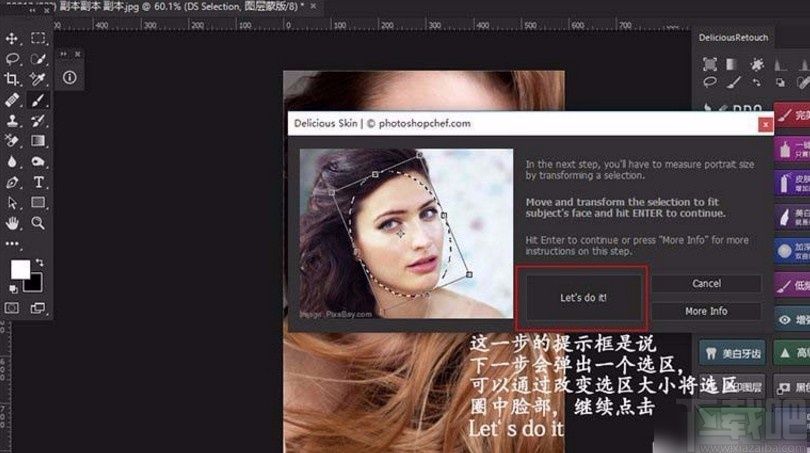
Task: Select the Zoom magnifier tool
Action: click(38, 223)
